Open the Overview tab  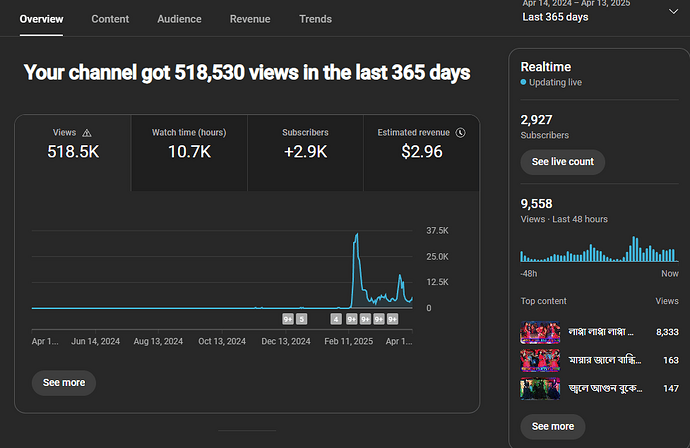tap(41, 19)
